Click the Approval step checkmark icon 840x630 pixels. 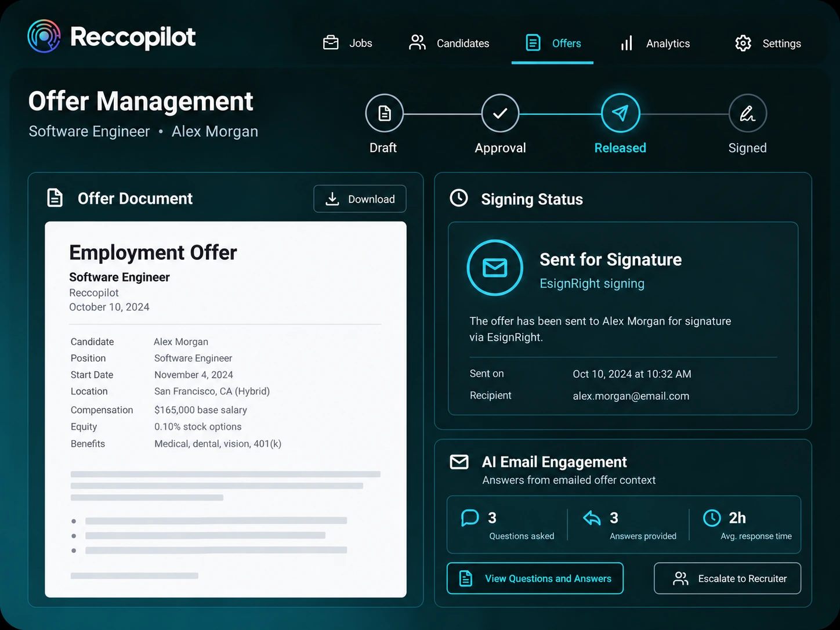(x=500, y=113)
